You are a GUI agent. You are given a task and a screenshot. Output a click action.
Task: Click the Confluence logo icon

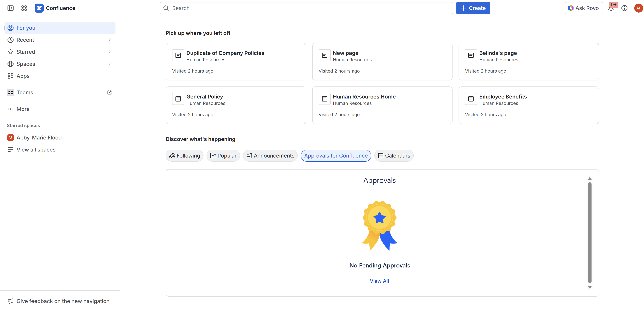click(39, 8)
